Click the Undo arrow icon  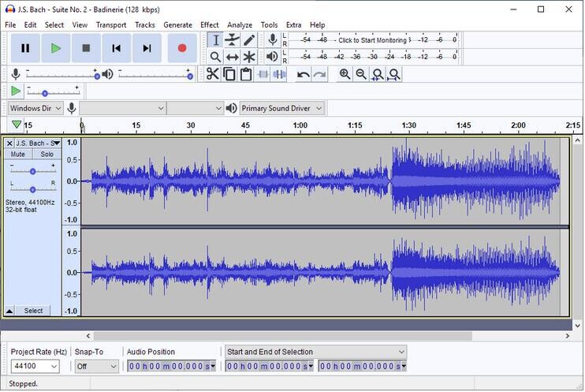(x=304, y=74)
